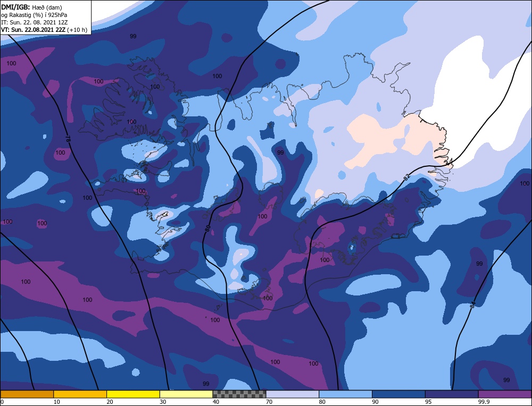Click the legend tick label "70"

tap(269, 402)
